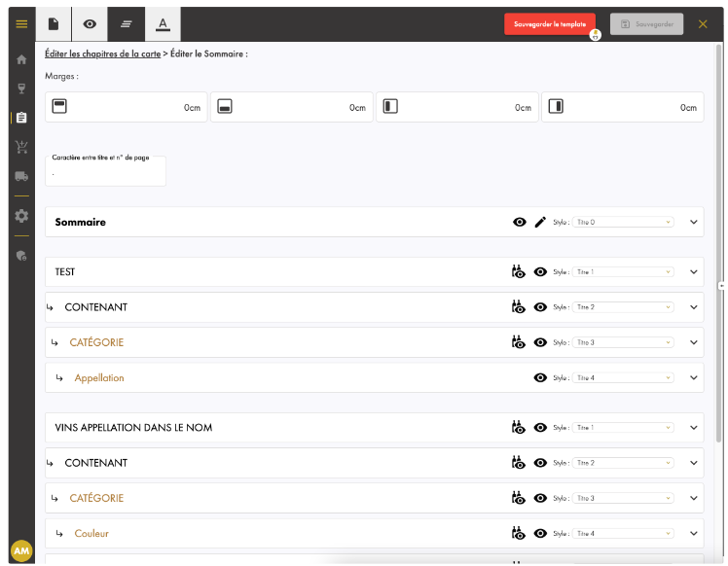Toggle visibility of the TEST row
This screenshot has width=728, height=566.
coord(540,272)
